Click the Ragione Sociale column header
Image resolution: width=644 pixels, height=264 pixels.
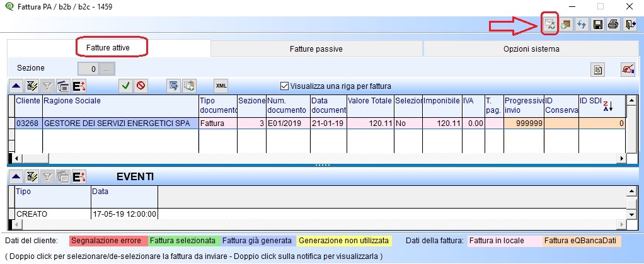[x=120, y=105]
